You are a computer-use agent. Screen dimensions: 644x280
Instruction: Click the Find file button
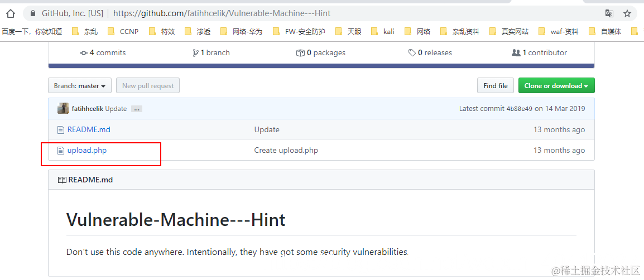click(x=496, y=86)
